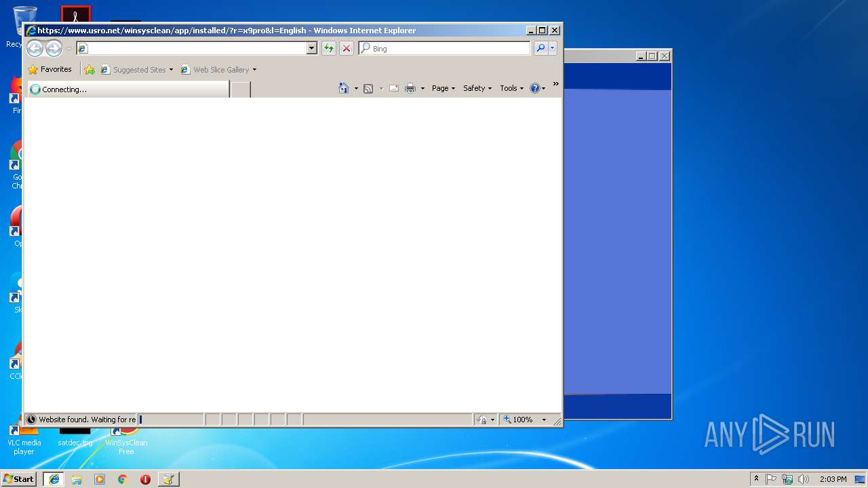Select the Connecting... tab

coord(127,89)
